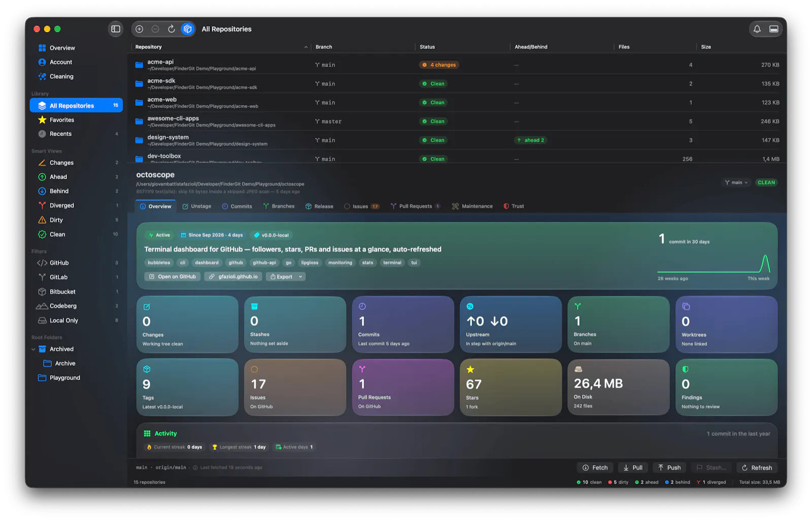Filter by Bitbucket repositories
The image size is (812, 521).
click(76, 292)
